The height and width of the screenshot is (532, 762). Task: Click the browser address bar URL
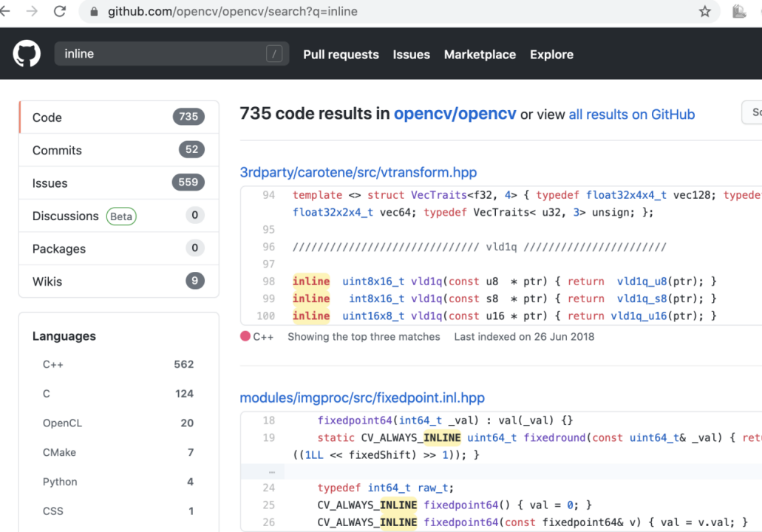(232, 11)
